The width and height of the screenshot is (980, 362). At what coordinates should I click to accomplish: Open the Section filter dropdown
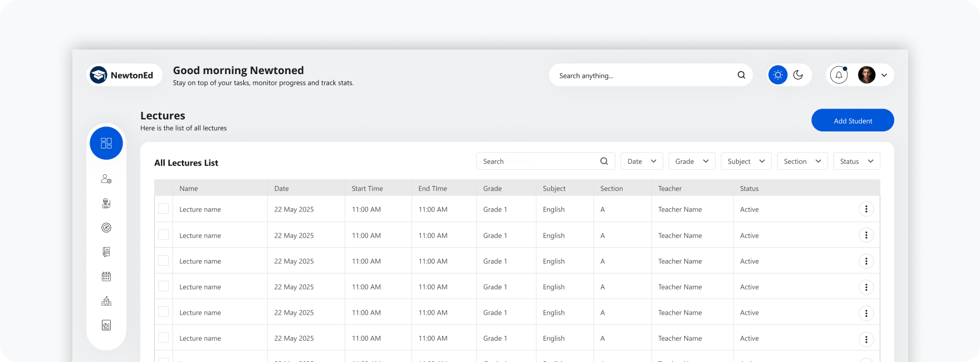802,161
